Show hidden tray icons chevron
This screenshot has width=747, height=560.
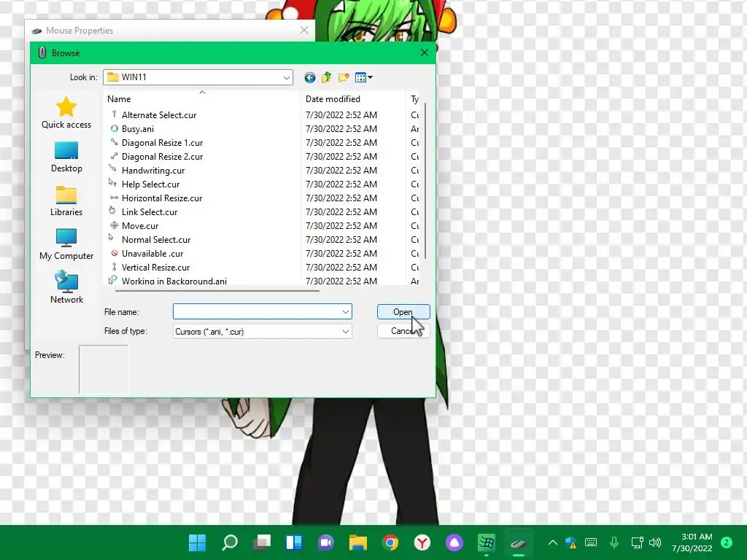point(553,542)
